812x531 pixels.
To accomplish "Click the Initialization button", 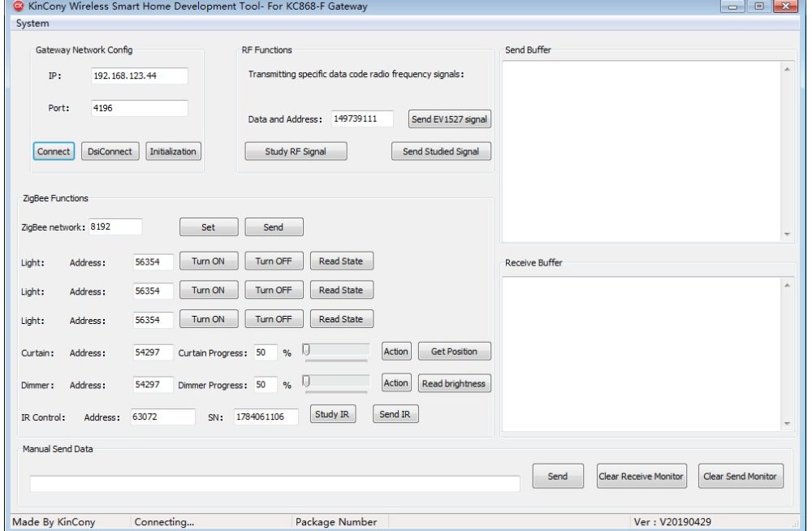I will pyautogui.click(x=171, y=151).
